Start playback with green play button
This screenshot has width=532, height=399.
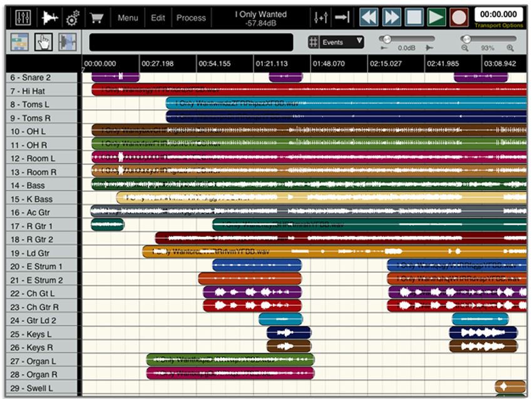[436, 17]
